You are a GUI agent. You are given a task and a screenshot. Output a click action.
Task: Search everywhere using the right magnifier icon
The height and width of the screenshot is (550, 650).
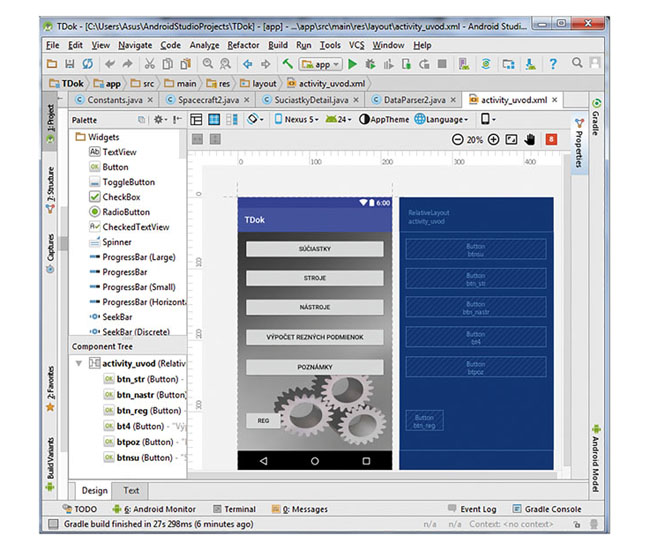click(x=577, y=63)
